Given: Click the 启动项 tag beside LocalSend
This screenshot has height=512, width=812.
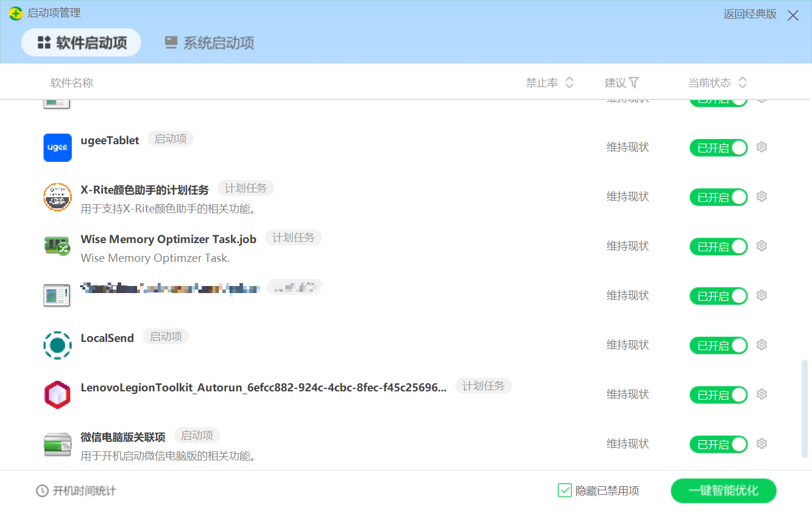Looking at the screenshot, I should pos(166,337).
